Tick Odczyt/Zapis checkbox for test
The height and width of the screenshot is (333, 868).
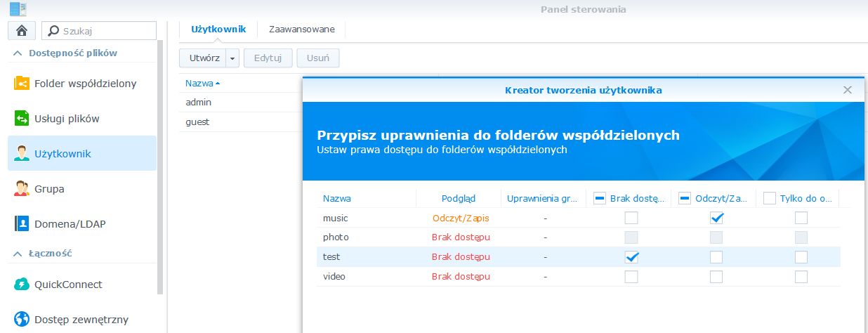(716, 257)
